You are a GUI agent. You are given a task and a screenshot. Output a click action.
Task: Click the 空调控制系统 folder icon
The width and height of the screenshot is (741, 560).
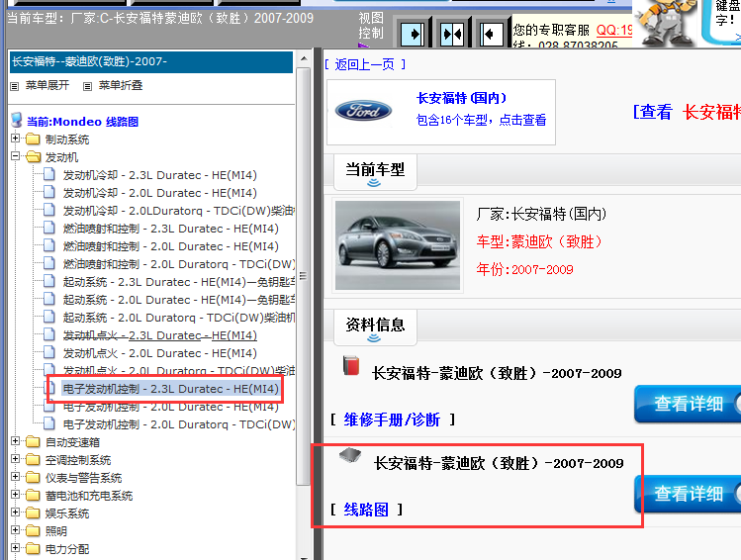(x=33, y=460)
